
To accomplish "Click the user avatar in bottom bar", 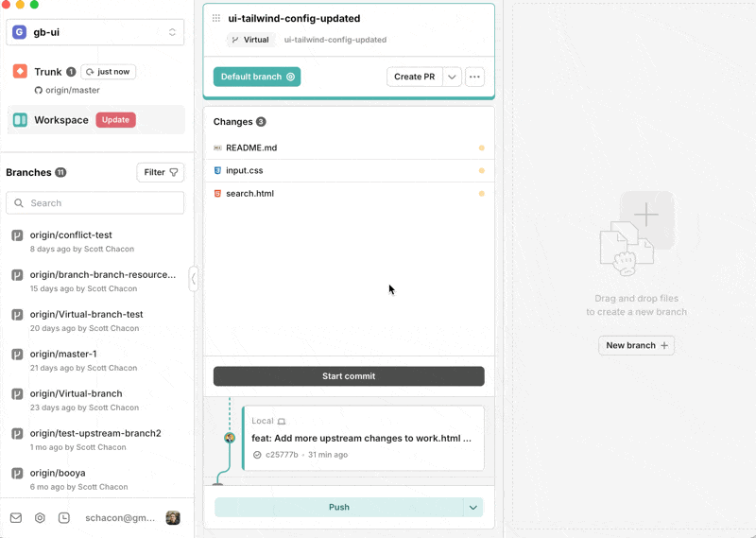I will pyautogui.click(x=173, y=518).
